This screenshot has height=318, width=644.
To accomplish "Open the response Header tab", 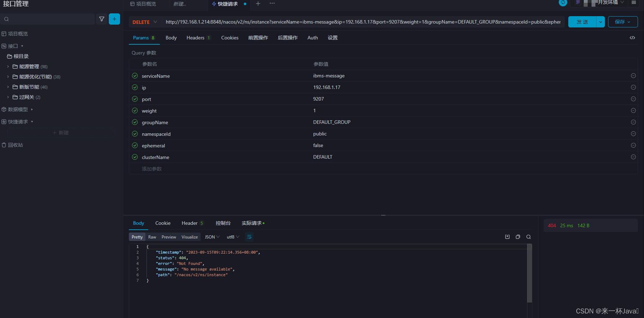I will coord(192,223).
